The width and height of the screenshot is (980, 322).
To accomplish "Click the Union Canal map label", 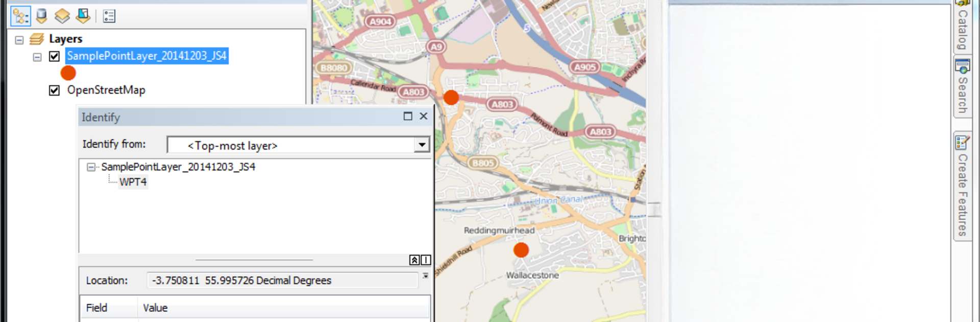I will click(x=559, y=200).
